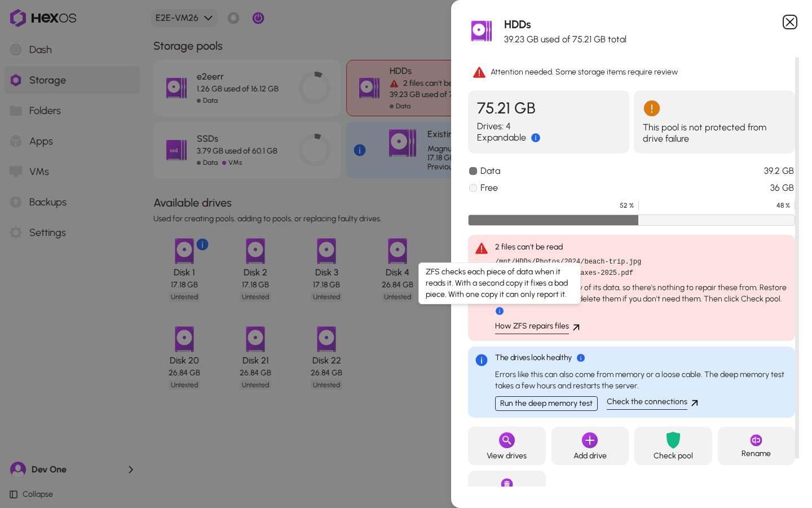Open the E2E-VM26 server dropdown
The height and width of the screenshot is (508, 812).
pyautogui.click(x=184, y=18)
